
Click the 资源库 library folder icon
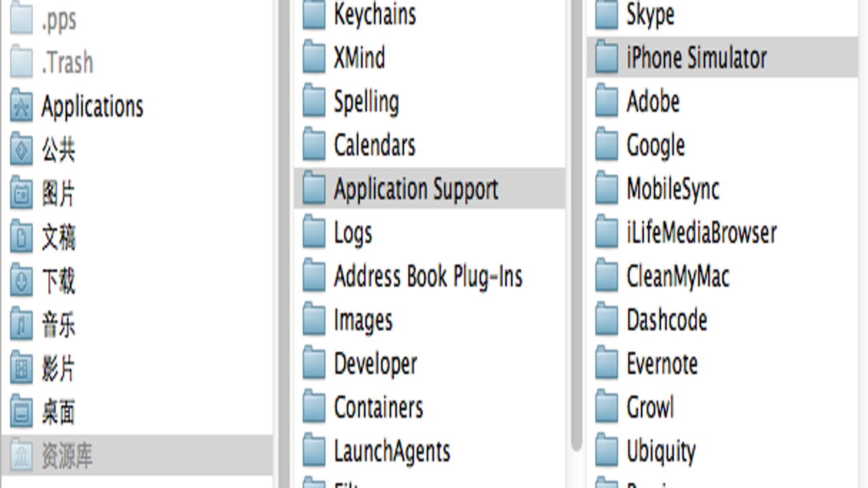(22, 456)
